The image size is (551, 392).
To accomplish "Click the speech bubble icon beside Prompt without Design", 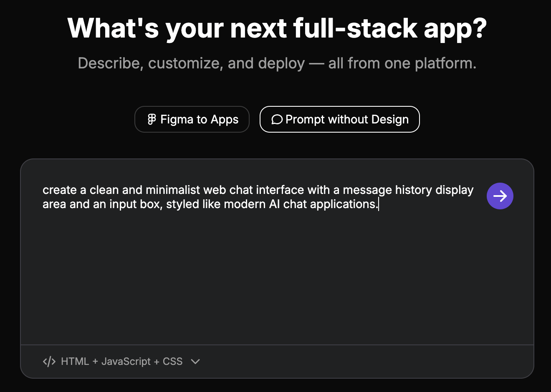I will pyautogui.click(x=277, y=120).
